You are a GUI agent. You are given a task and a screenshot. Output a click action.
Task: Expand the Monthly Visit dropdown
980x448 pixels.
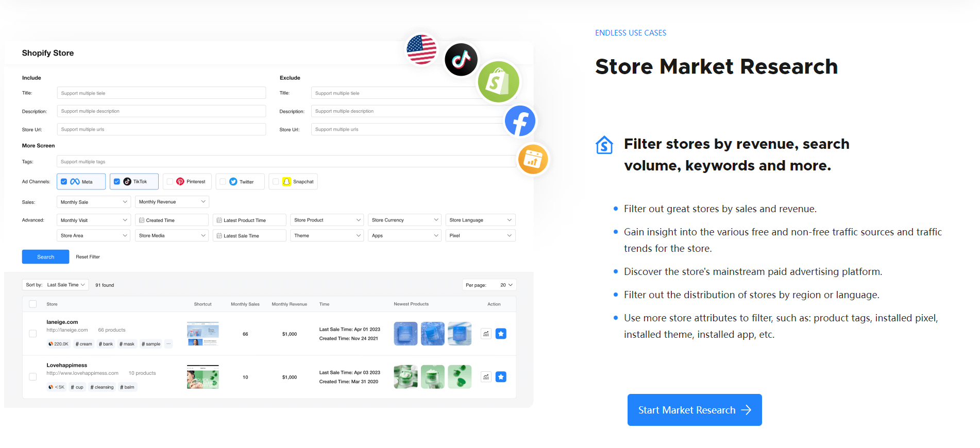click(x=94, y=220)
